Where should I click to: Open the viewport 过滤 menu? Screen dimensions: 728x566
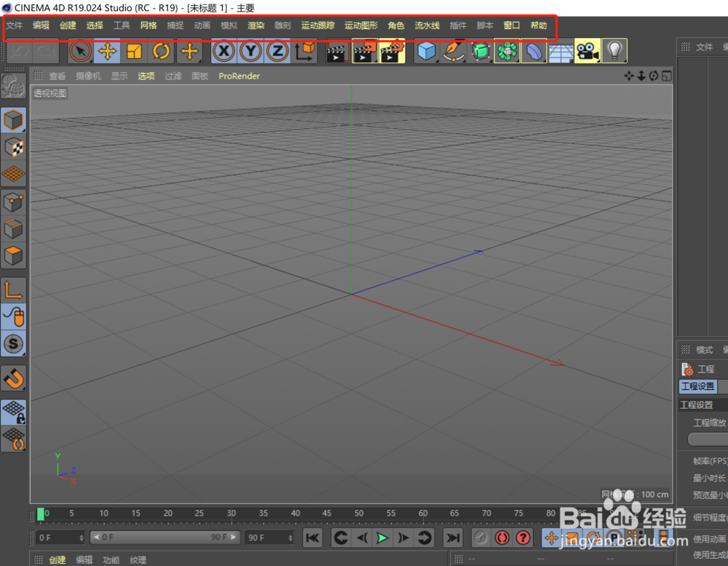click(x=173, y=76)
